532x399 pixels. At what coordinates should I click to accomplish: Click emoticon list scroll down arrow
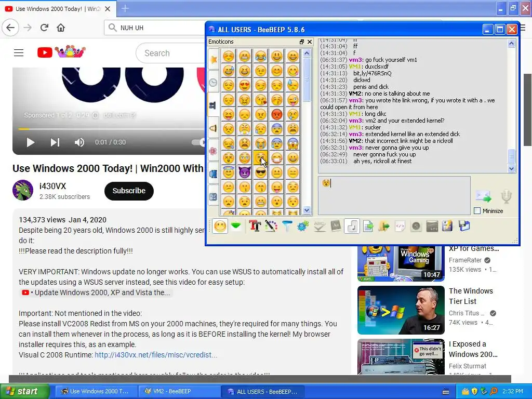tap(307, 210)
